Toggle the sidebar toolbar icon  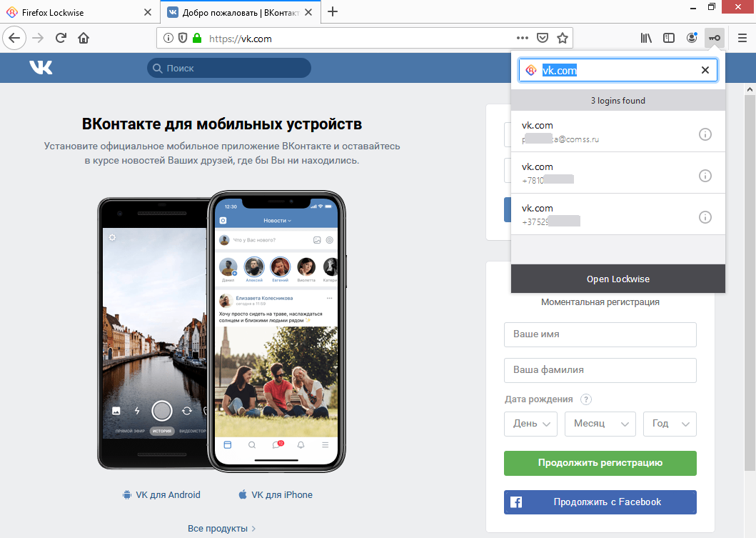coord(669,38)
